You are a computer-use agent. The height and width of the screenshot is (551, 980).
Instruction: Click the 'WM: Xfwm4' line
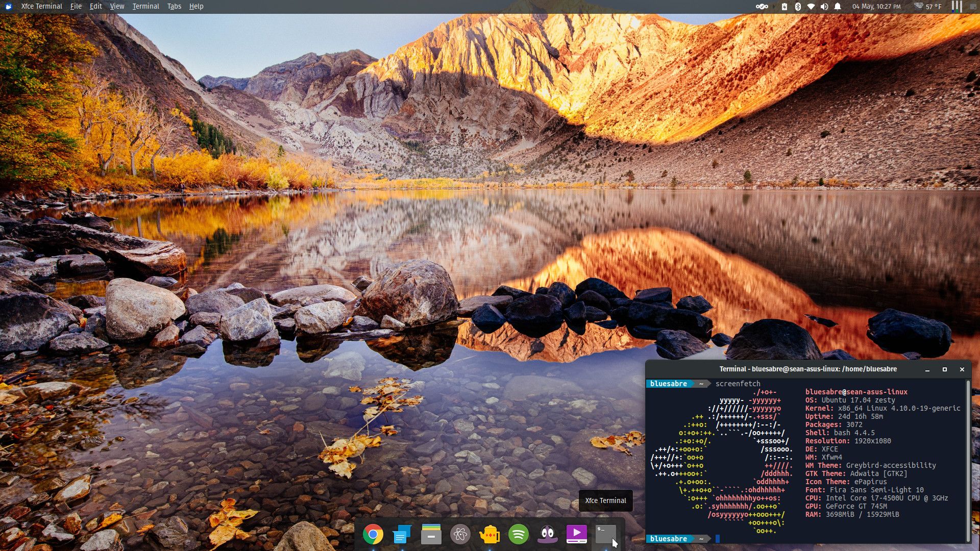823,457
